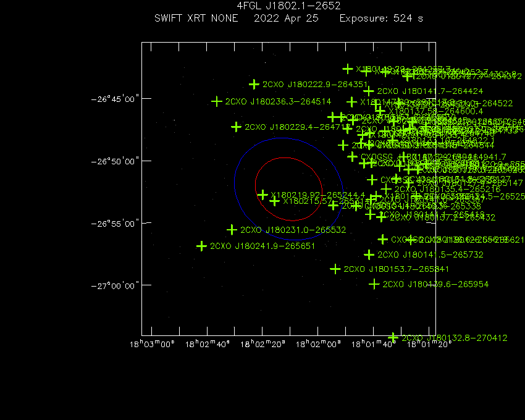Viewport: 525px width, 420px height.
Task: Click the declination label -26°45'00"
Action: [115, 99]
